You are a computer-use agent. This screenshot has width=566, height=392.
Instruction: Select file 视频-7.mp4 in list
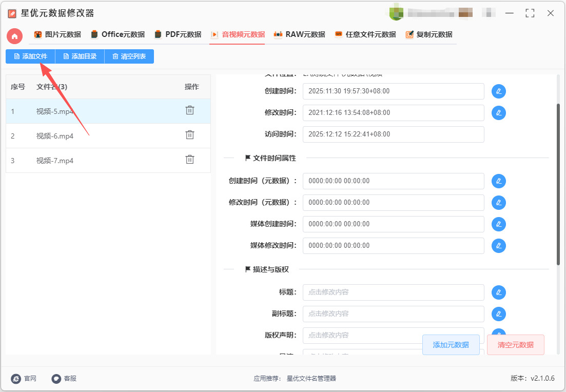tap(108, 160)
